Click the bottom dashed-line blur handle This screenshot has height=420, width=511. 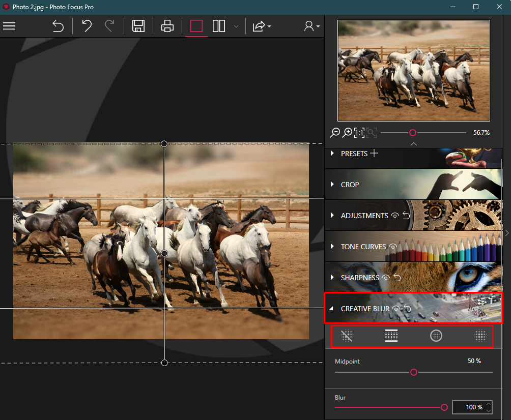tap(164, 363)
